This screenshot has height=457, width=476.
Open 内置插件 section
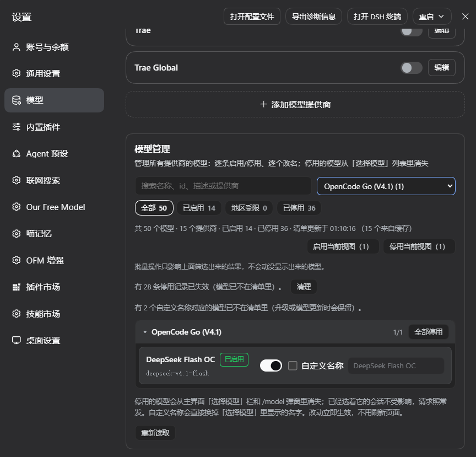click(x=54, y=127)
